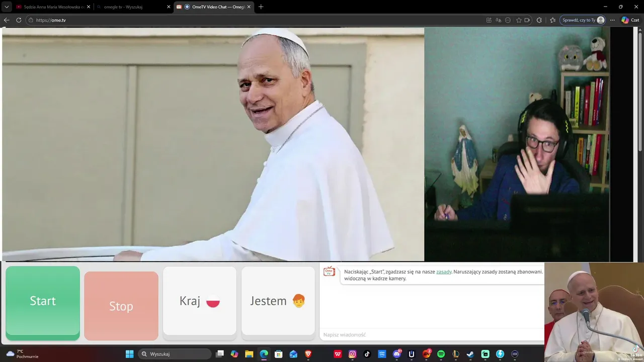Open Steam from the taskbar
The image size is (644, 362).
(470, 354)
